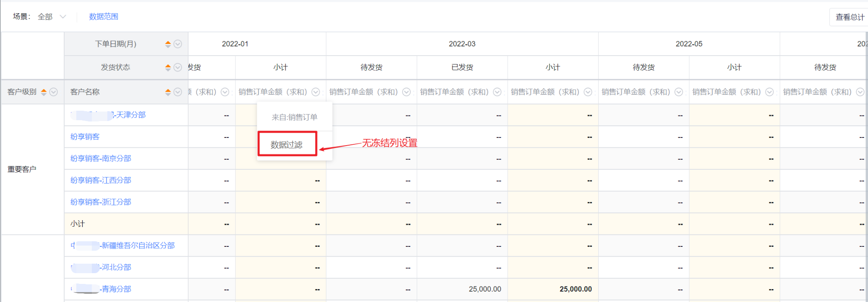The height and width of the screenshot is (302, 868).
Task: Open dropdown of 2022-05 待发货 销售订单金额 column
Action: coord(679,92)
